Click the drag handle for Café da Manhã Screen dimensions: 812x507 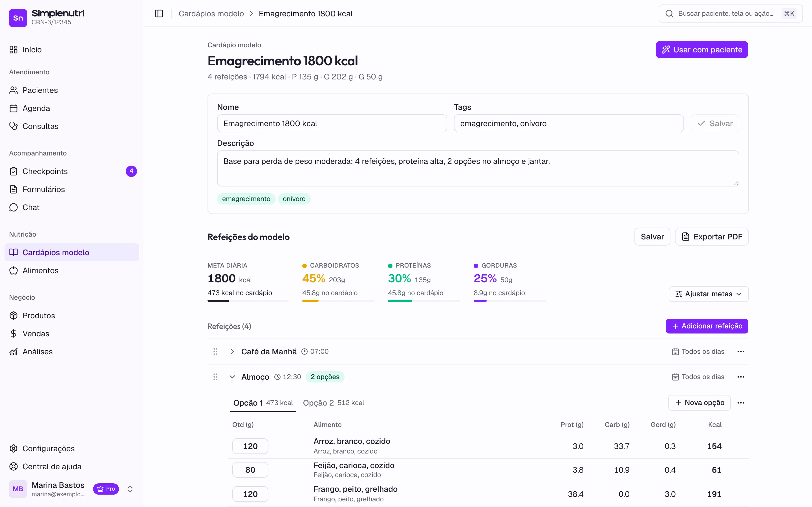[x=215, y=352]
